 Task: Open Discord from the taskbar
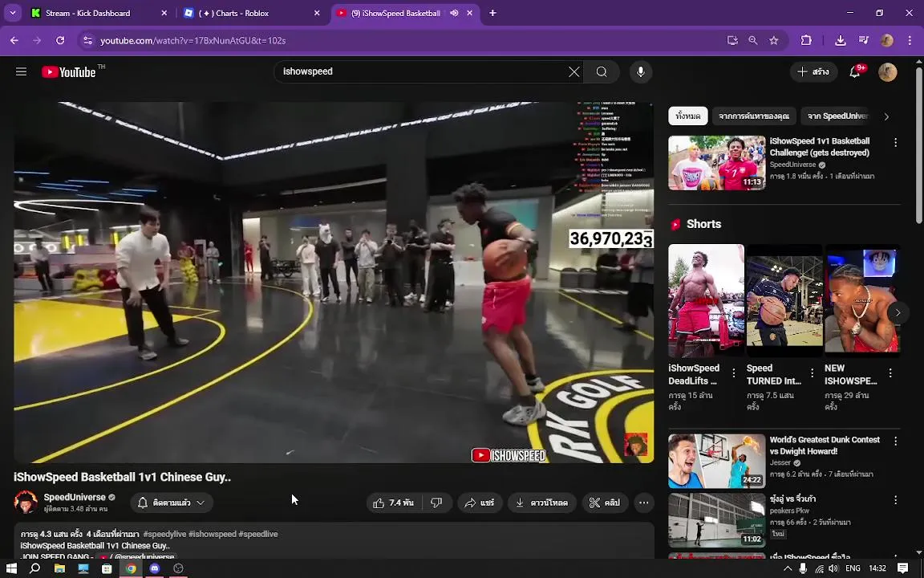pos(154,568)
